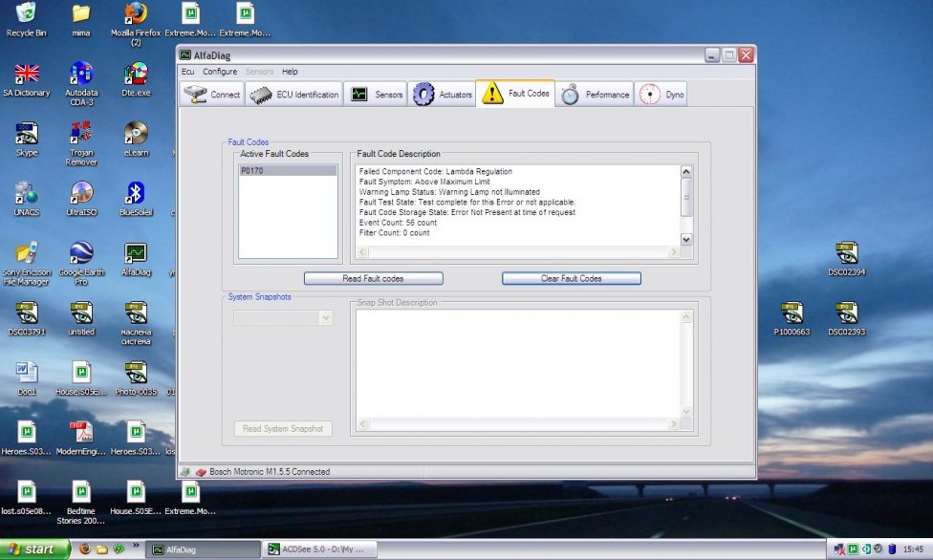Open the Sensors tab

(376, 95)
